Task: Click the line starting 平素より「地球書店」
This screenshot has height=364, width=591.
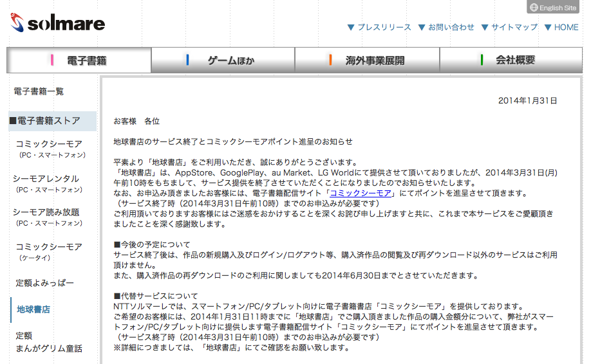Action: pyautogui.click(x=236, y=162)
